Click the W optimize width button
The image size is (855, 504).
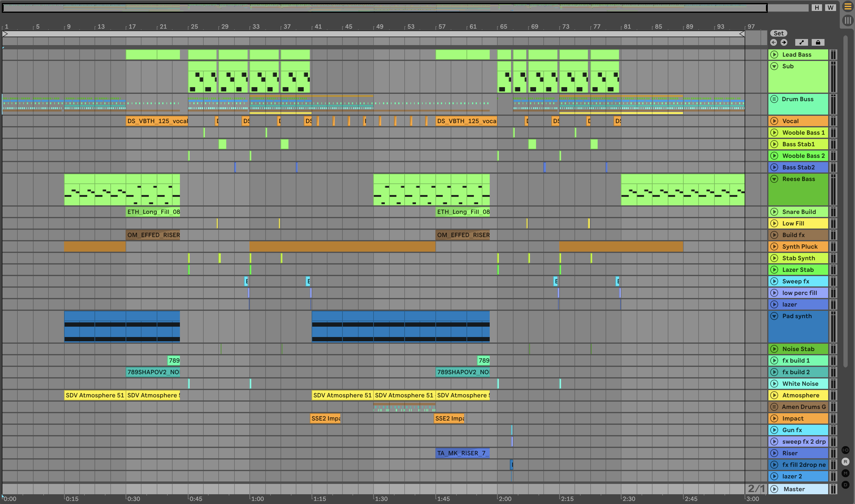click(x=831, y=8)
